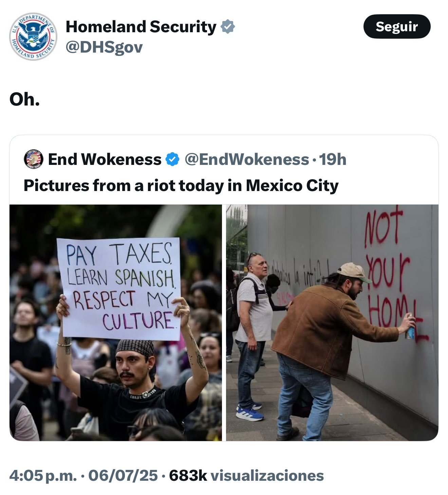Viewport: 448px width, 495px height.
Task: Open the 683k visualizaciones view count
Action: 246,475
